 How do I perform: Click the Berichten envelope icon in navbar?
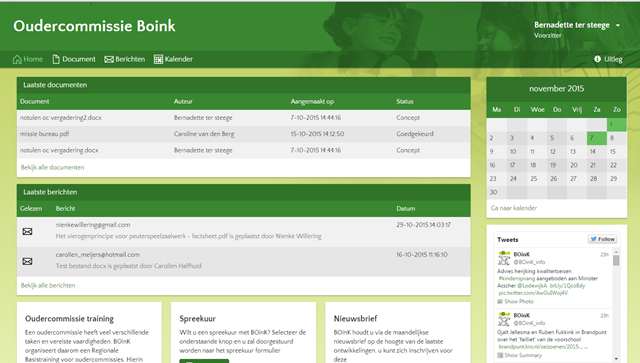click(x=109, y=60)
